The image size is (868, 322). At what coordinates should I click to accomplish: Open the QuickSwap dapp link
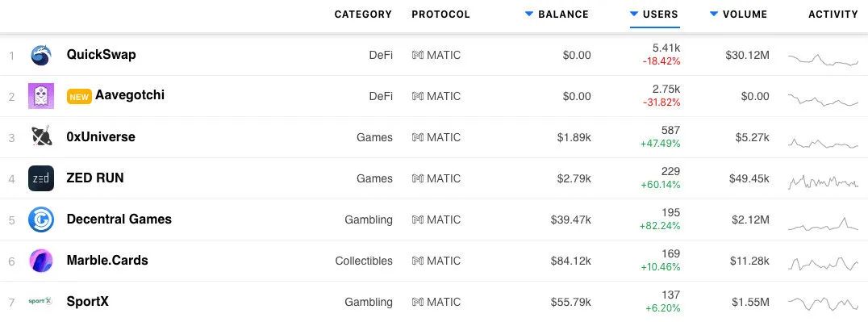(102, 54)
